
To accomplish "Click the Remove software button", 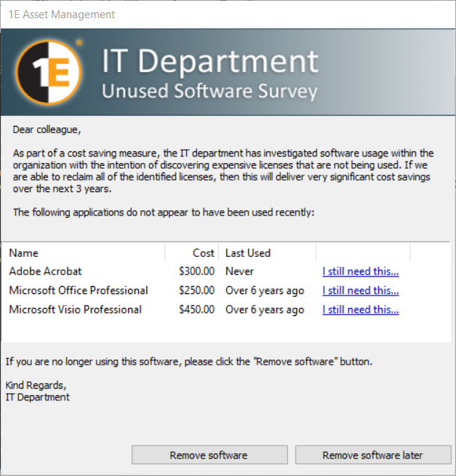I will tap(209, 455).
